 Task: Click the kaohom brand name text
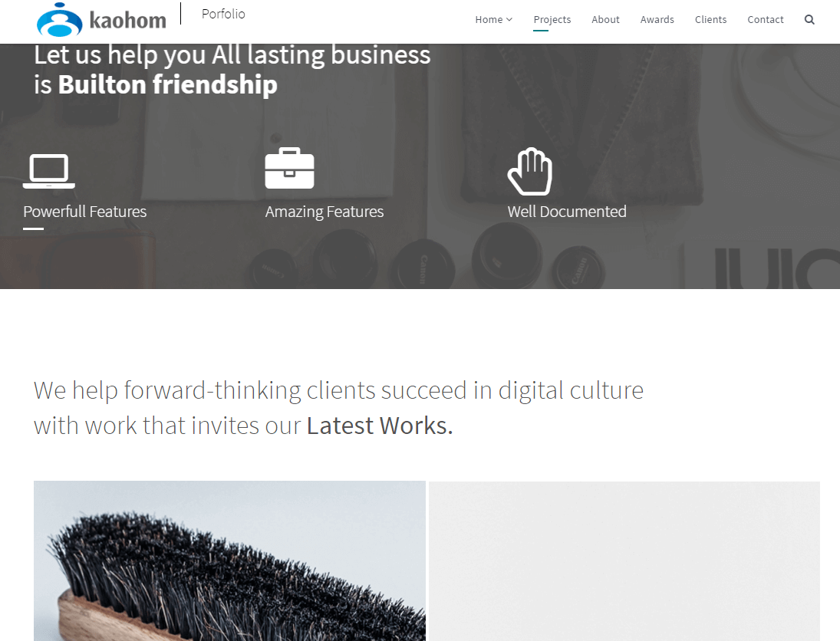click(x=128, y=21)
